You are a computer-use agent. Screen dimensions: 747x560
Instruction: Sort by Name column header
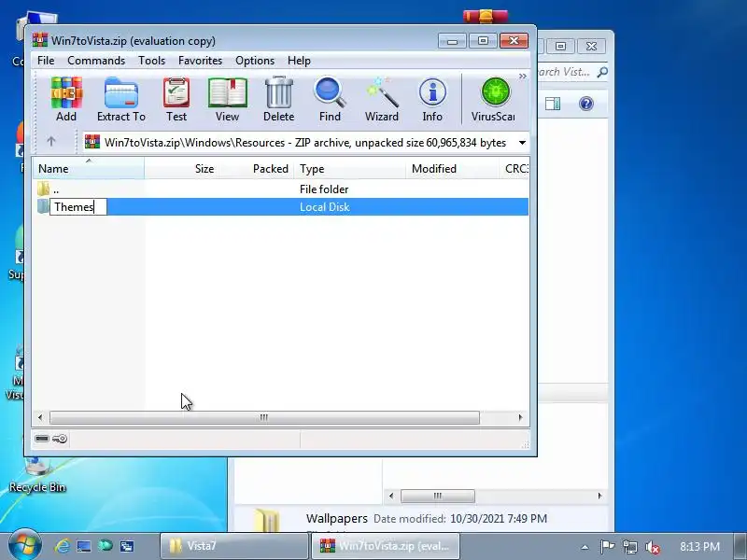(89, 169)
